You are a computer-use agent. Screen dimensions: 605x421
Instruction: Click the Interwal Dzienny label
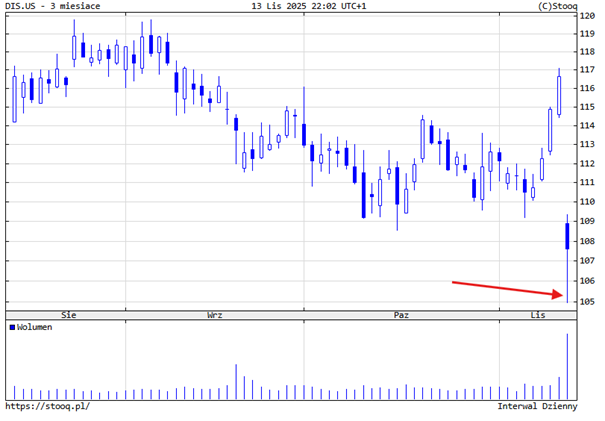click(537, 407)
